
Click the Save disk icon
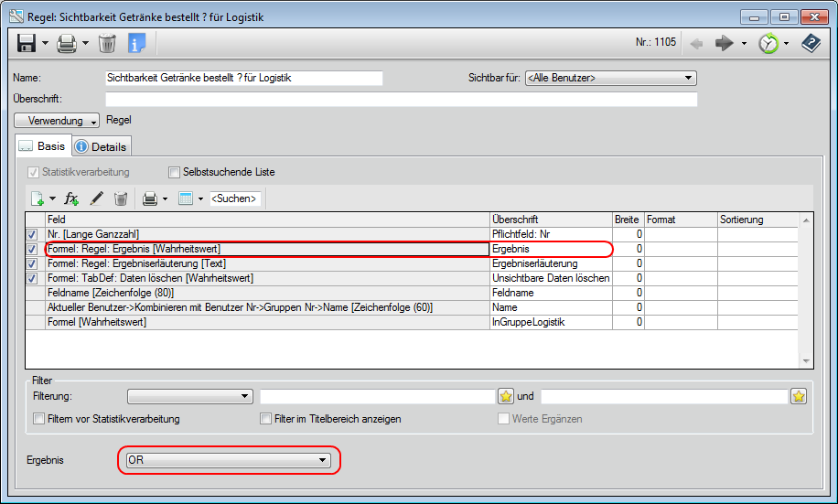click(x=27, y=43)
